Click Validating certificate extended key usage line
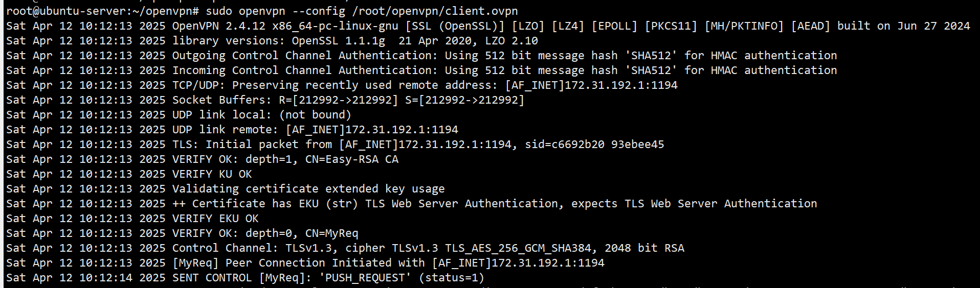The image size is (980, 288). tap(308, 188)
